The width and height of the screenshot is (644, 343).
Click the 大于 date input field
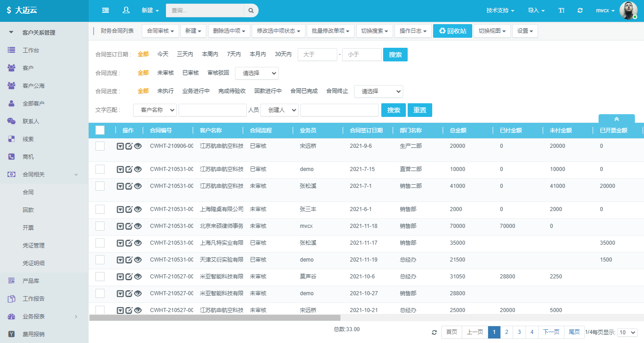tap(317, 55)
